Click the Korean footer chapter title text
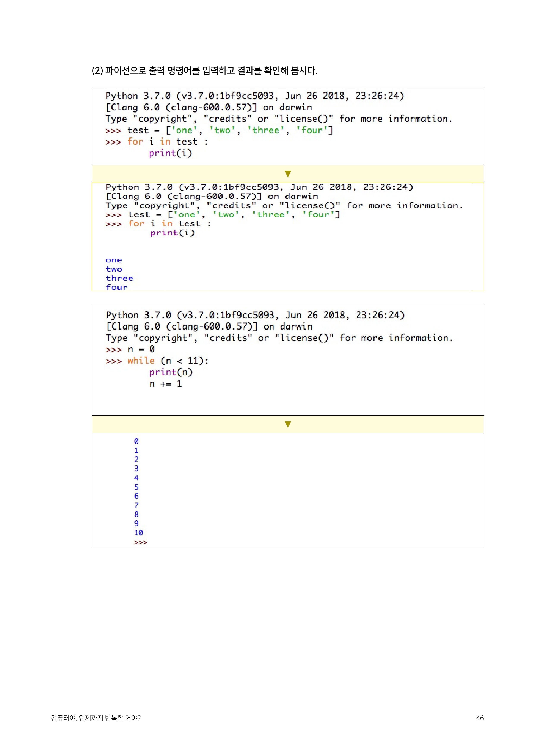 coord(96,718)
